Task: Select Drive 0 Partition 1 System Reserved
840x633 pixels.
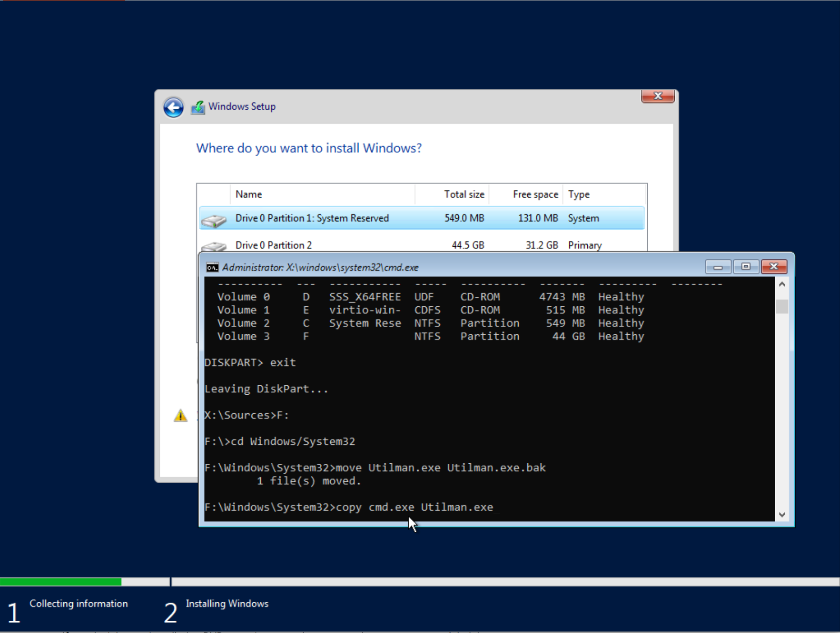Action: tap(421, 218)
